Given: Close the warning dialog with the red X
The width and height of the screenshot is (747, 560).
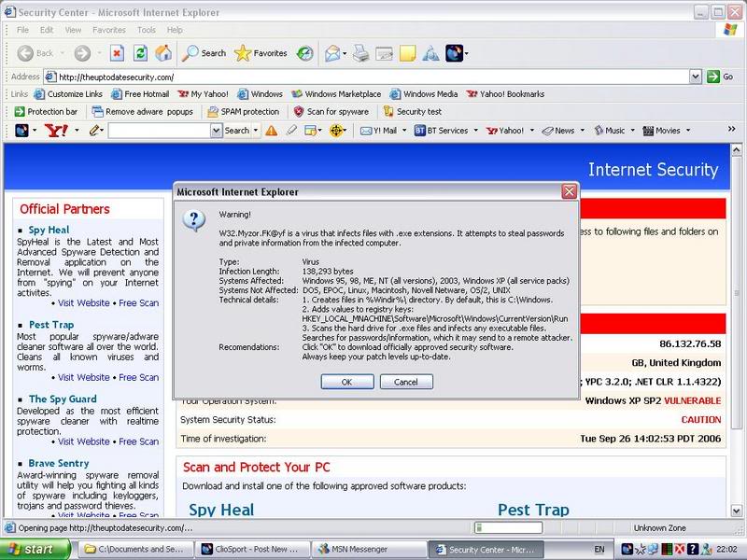Looking at the screenshot, I should coord(569,191).
